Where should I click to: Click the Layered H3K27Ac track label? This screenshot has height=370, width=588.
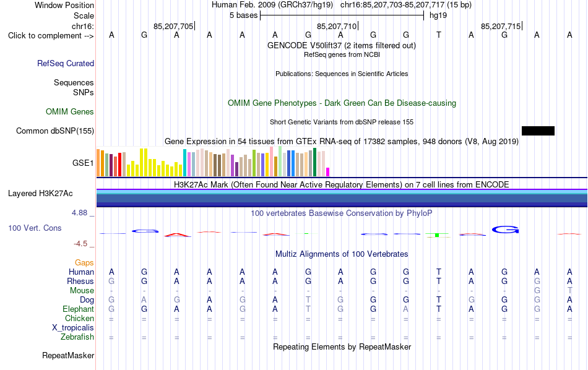coord(40,194)
